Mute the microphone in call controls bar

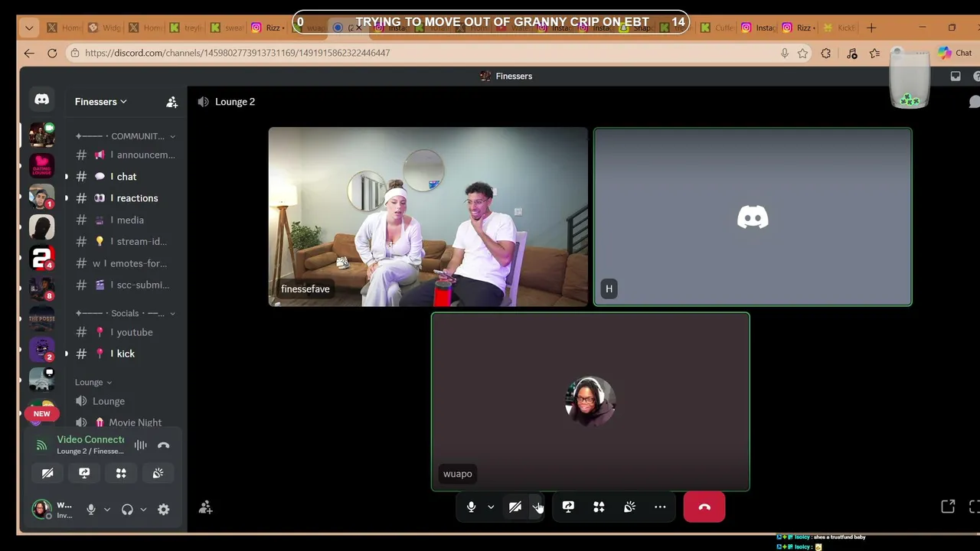point(471,507)
